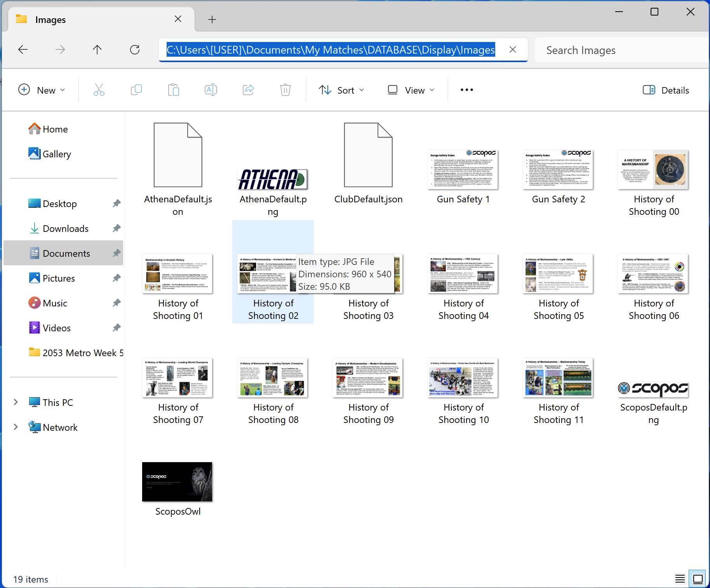The image size is (710, 588).
Task: Click the Cut scissors icon
Action: point(99,90)
